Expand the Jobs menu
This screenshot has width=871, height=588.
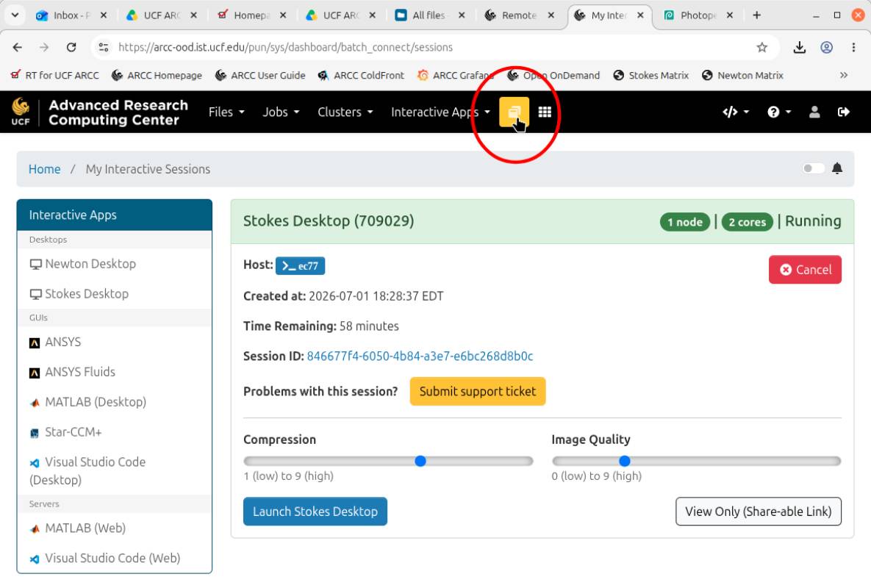(281, 112)
